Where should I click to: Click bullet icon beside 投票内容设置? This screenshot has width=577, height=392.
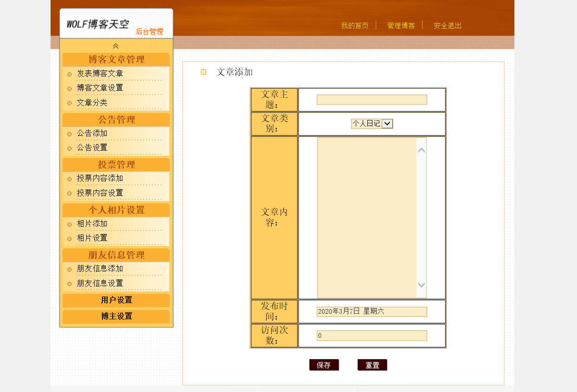[x=69, y=193]
